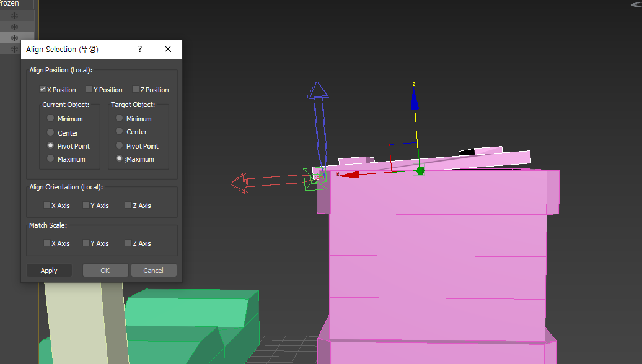Confirm alignment with OK button
Viewport: 642px width, 364px height.
pyautogui.click(x=105, y=271)
